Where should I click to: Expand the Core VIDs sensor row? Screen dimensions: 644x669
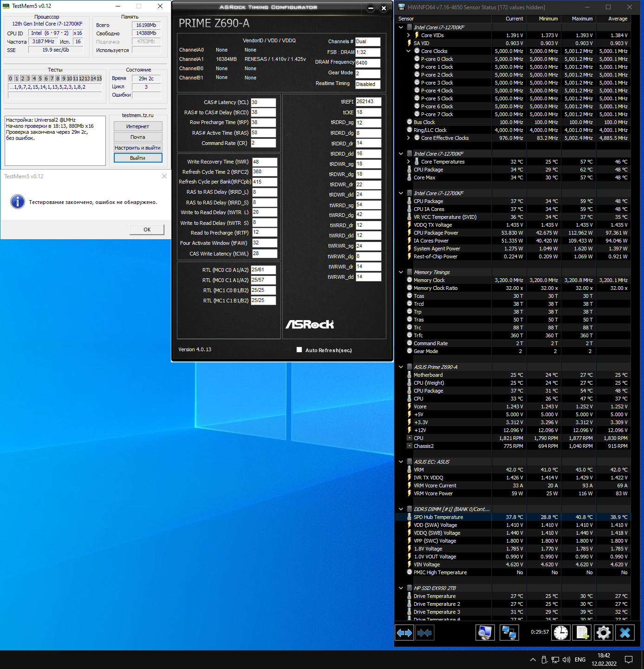click(409, 35)
